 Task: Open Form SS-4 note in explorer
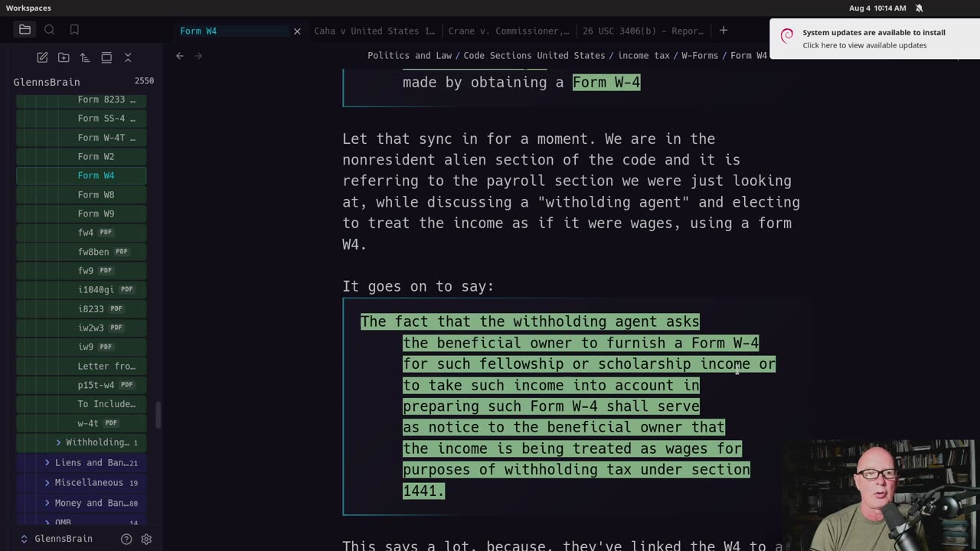point(81,119)
